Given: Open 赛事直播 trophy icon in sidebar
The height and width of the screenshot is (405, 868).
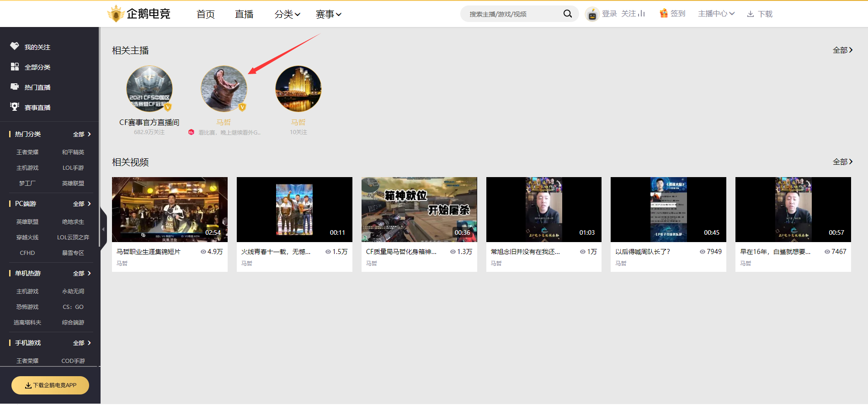Looking at the screenshot, I should [15, 107].
